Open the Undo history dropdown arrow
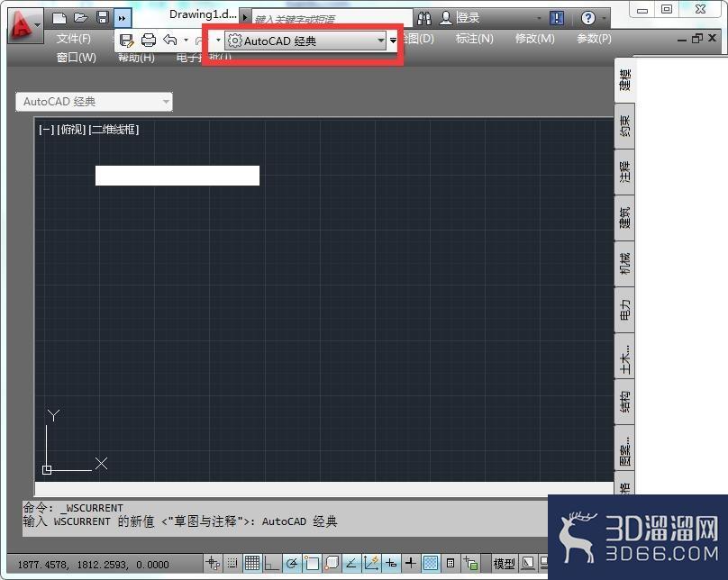 (x=187, y=41)
